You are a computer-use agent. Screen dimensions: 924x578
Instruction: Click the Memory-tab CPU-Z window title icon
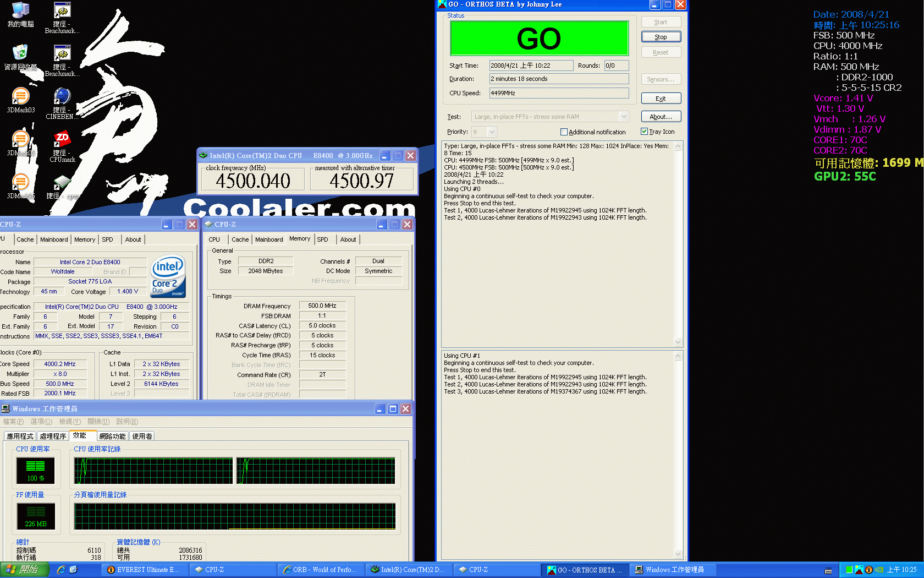coord(208,224)
